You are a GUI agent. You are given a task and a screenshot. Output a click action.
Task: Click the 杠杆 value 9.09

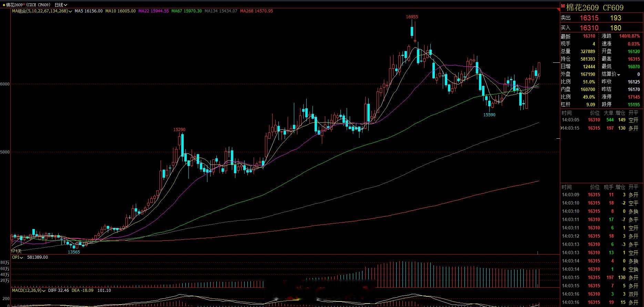(x=591, y=105)
